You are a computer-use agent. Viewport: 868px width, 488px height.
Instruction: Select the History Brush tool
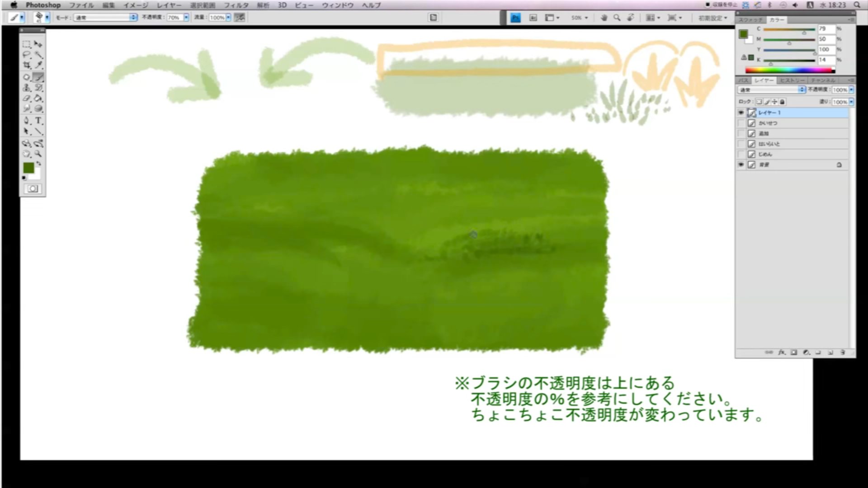(38, 88)
